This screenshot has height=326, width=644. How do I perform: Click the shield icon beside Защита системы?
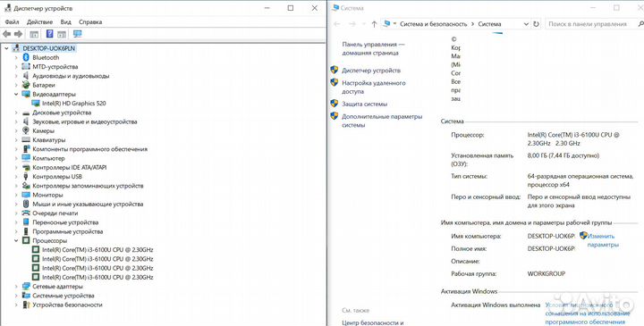pyautogui.click(x=335, y=104)
